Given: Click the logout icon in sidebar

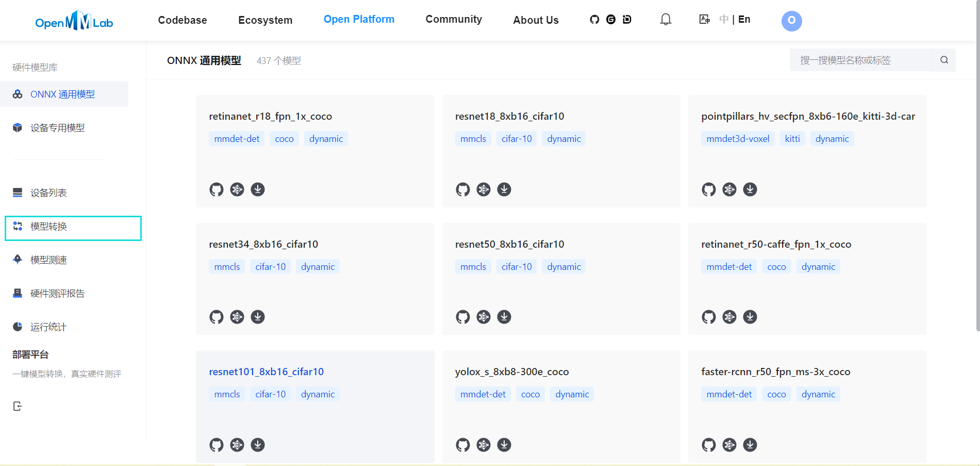Looking at the screenshot, I should click(18, 406).
